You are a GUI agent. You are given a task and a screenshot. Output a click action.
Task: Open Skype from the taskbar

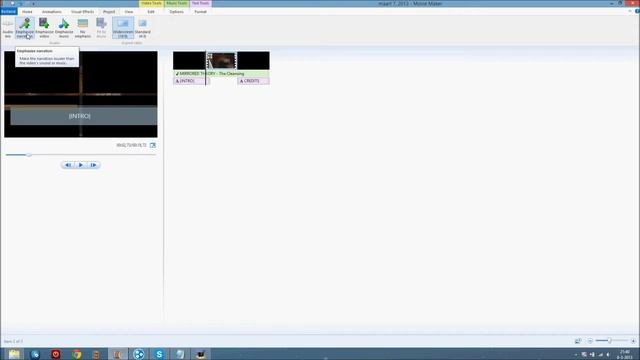tap(159, 354)
